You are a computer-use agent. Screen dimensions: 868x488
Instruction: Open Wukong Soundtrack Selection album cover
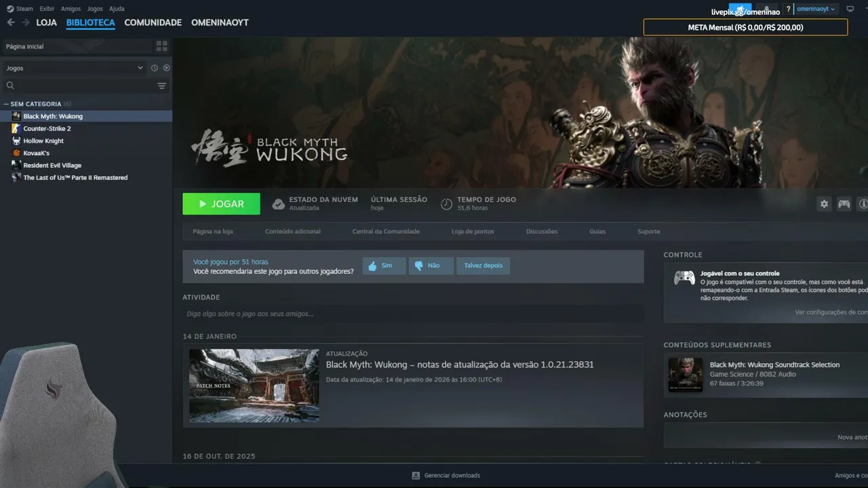pyautogui.click(x=686, y=375)
